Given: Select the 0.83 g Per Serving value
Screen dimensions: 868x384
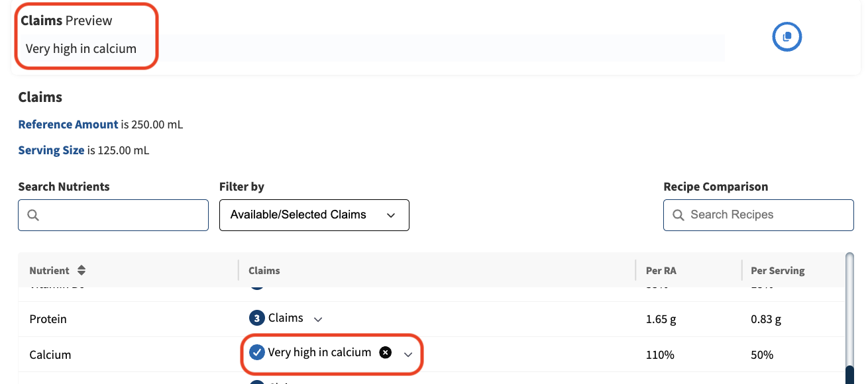Looking at the screenshot, I should coord(766,319).
